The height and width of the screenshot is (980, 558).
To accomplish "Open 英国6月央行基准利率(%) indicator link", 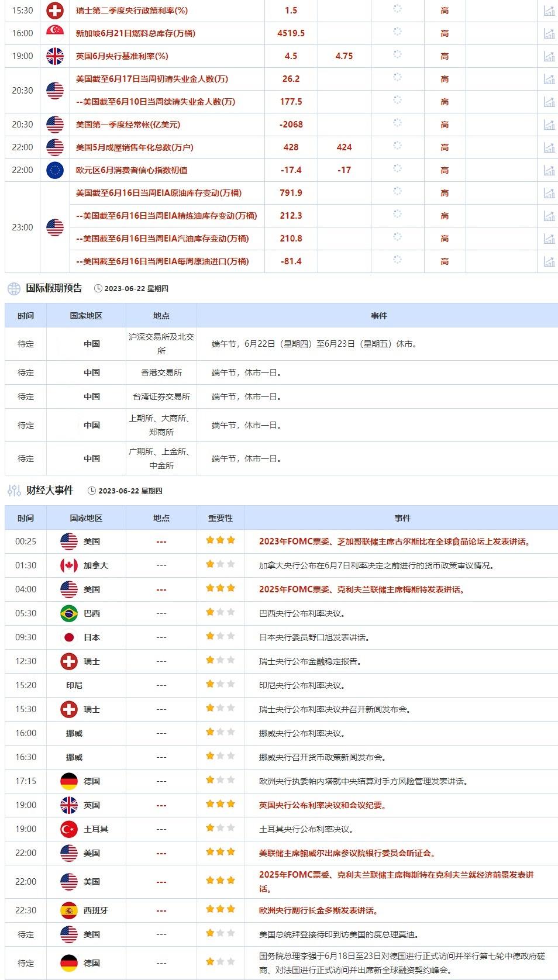I will coord(122,56).
